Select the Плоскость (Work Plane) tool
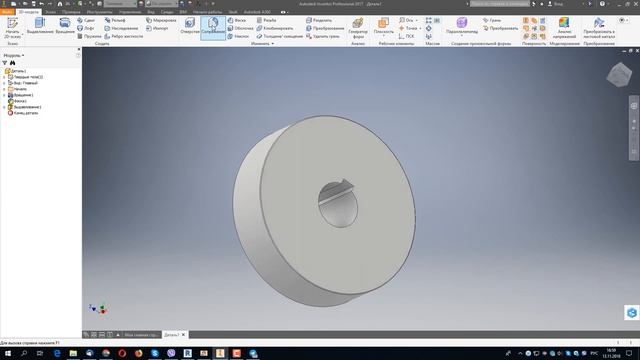This screenshot has height=360, width=640. 384,24
